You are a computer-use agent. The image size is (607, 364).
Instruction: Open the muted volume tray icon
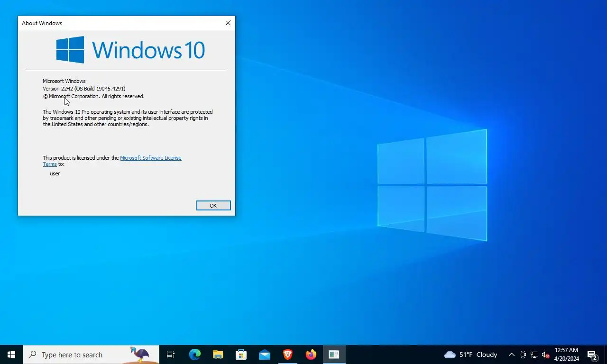pyautogui.click(x=546, y=355)
